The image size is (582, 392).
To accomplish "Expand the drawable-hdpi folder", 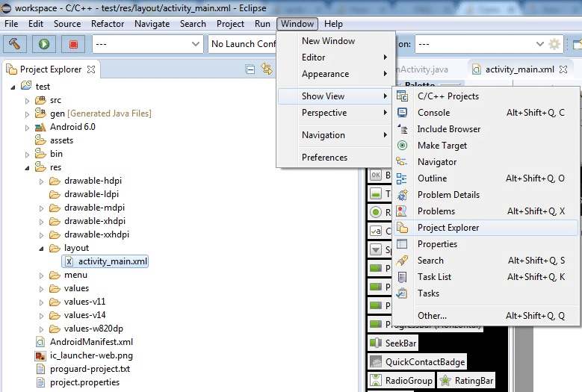I will [41, 181].
